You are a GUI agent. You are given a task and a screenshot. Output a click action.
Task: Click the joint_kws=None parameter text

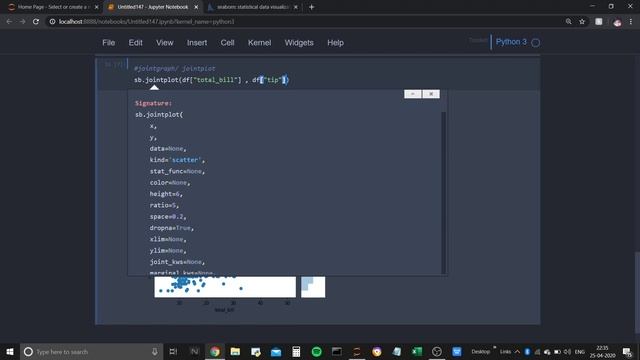177,262
